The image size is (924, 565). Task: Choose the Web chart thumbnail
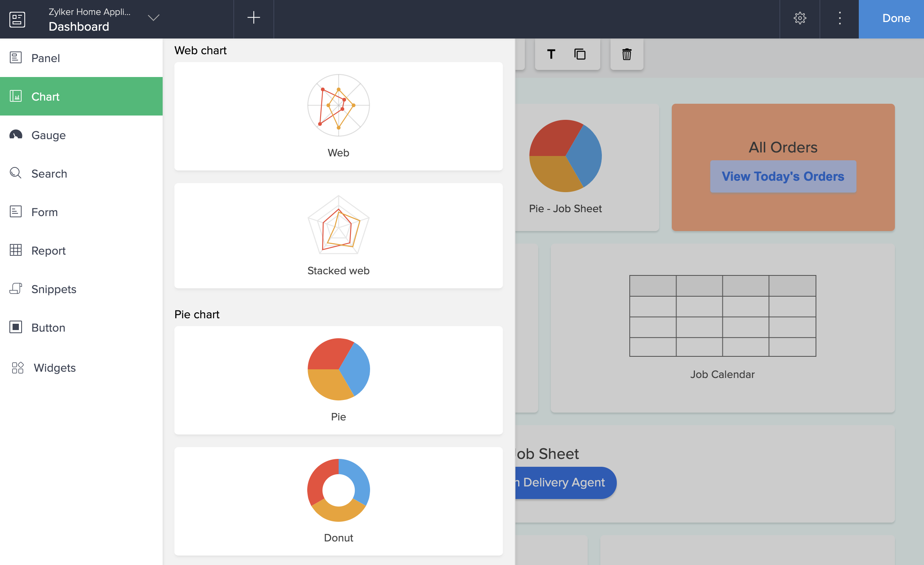tap(338, 116)
